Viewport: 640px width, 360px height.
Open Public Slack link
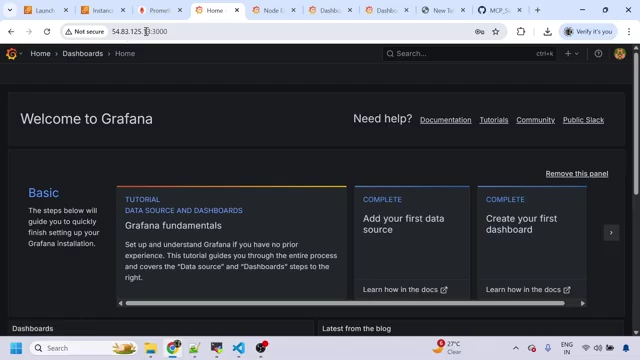coord(583,120)
